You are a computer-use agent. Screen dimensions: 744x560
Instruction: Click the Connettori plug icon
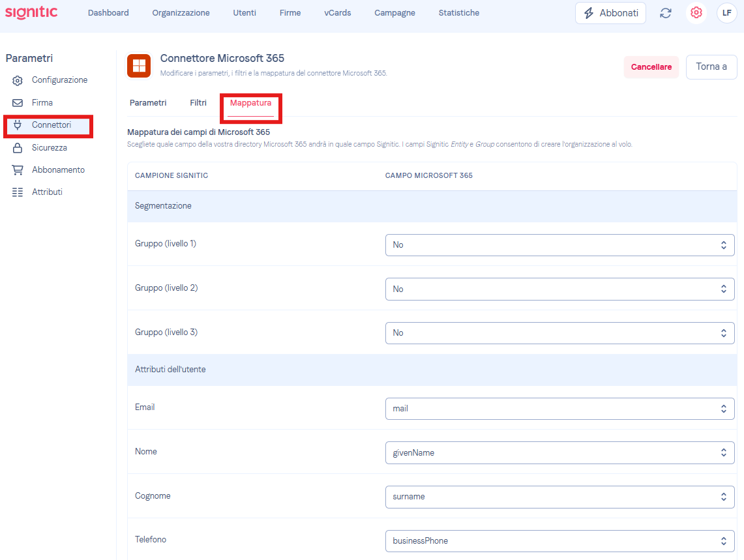coord(18,125)
